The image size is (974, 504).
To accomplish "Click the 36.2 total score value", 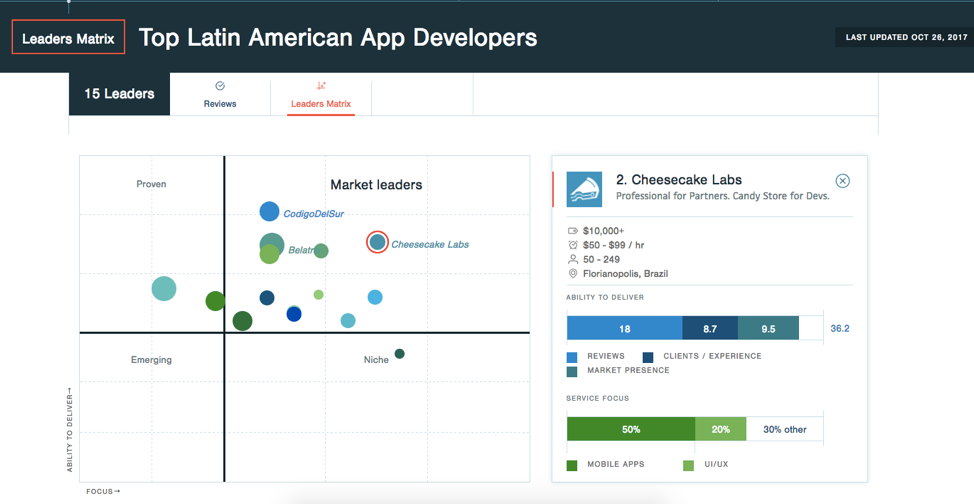I will pyautogui.click(x=840, y=329).
